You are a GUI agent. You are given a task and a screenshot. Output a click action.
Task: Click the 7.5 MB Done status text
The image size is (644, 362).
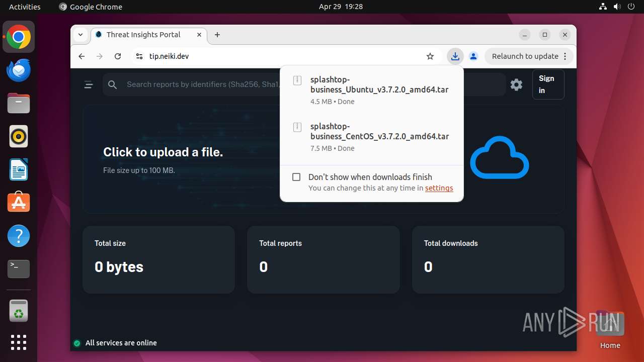coord(332,148)
